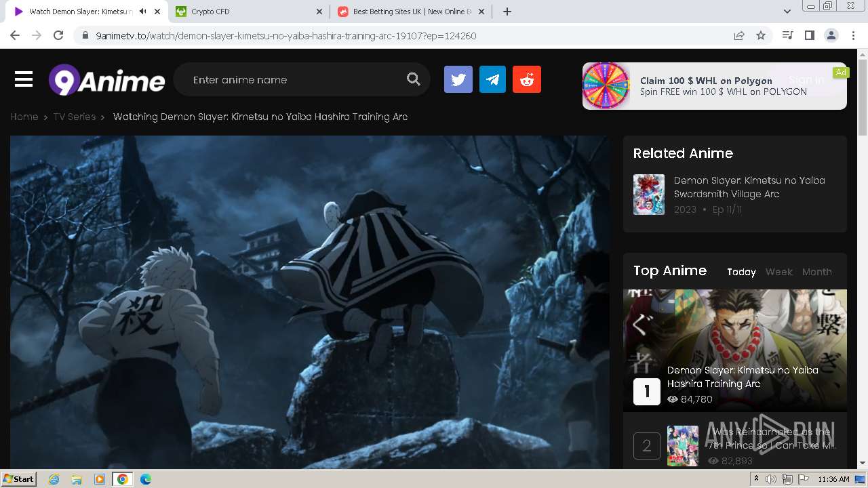Click the 'Ep 11/11' episode label

(727, 209)
